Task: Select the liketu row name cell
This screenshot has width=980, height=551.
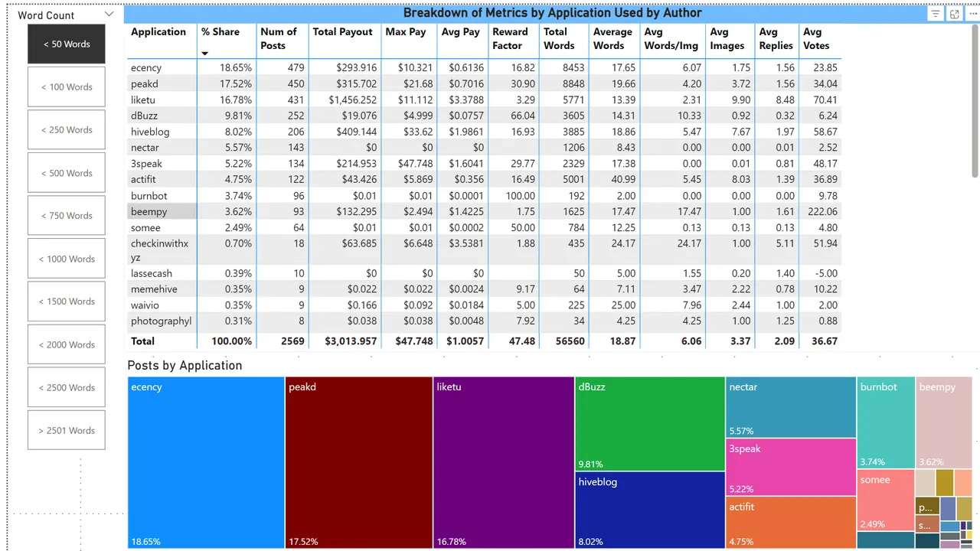Action: pyautogui.click(x=162, y=99)
